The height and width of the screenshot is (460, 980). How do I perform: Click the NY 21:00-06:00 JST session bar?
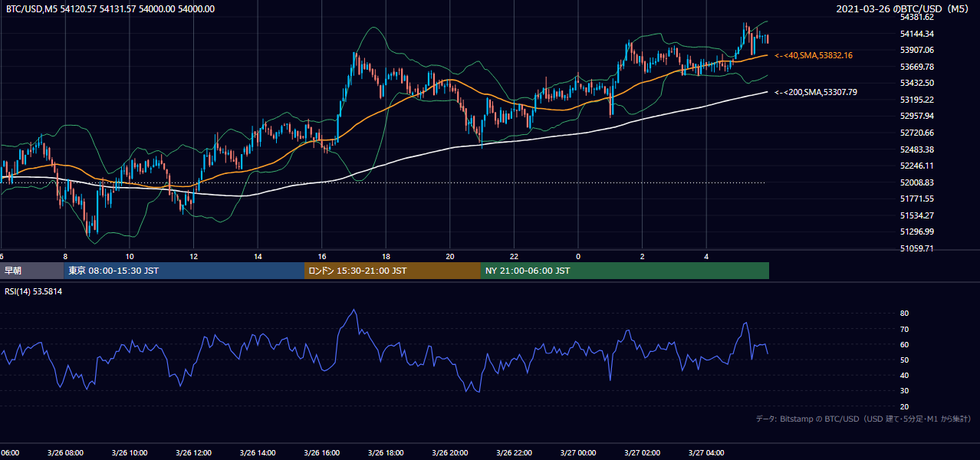(624, 271)
